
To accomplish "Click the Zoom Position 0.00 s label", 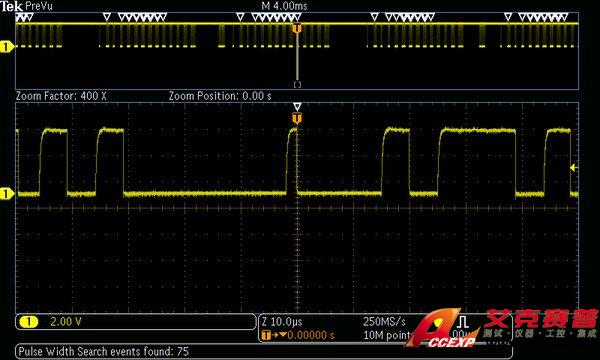I will click(220, 96).
